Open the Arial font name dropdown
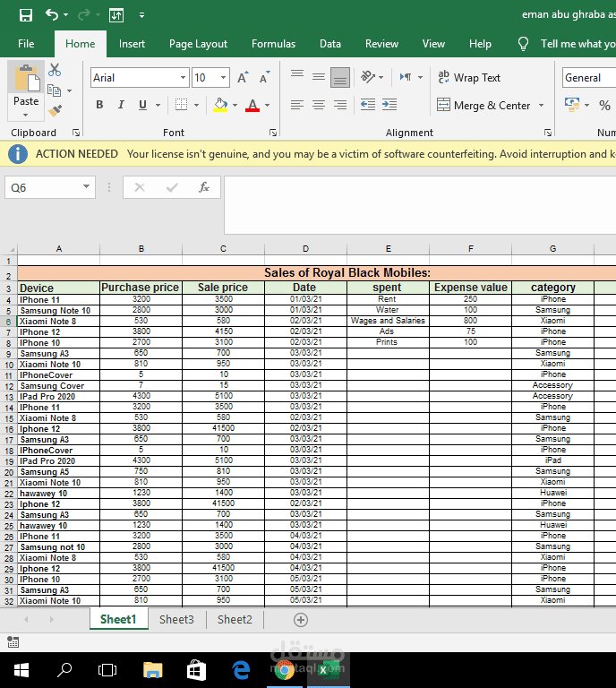This screenshot has height=688, width=616. 183,78
